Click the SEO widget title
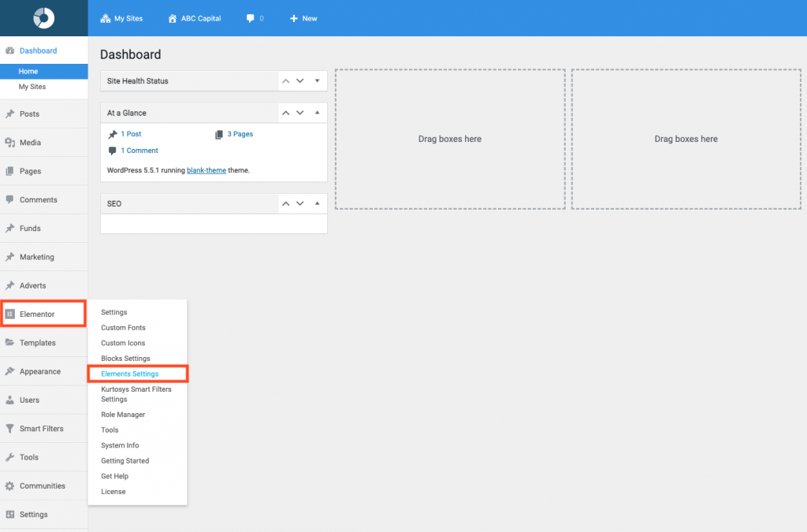The width and height of the screenshot is (807, 532). (x=114, y=204)
